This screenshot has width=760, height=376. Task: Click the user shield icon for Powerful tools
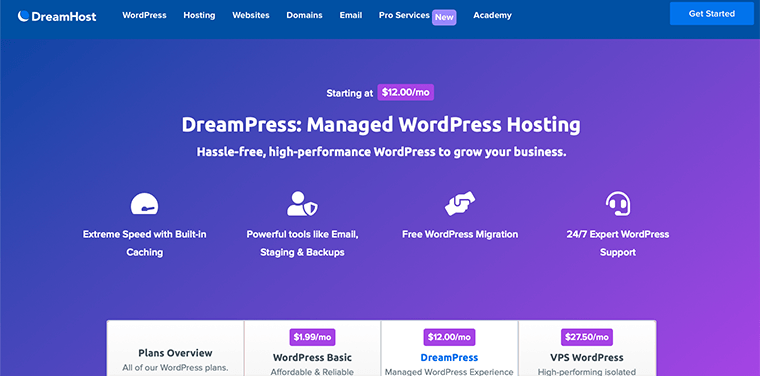(x=302, y=204)
